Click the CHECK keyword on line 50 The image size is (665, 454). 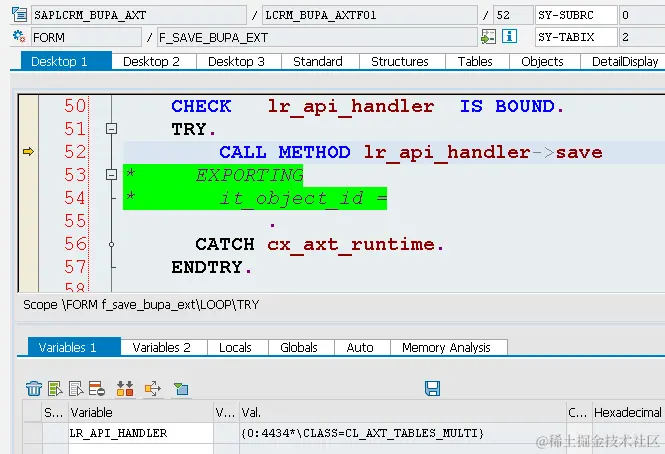[x=201, y=106]
